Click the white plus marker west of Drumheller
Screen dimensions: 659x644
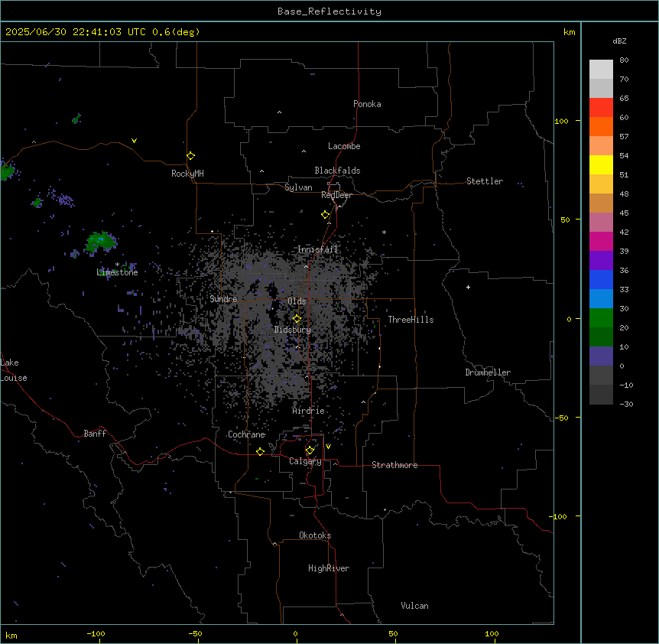468,287
